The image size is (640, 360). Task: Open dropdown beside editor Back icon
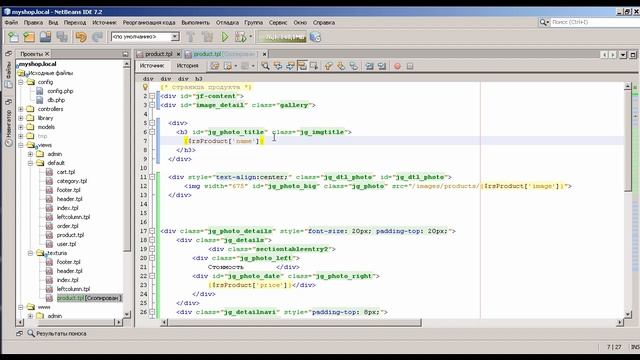point(236,66)
